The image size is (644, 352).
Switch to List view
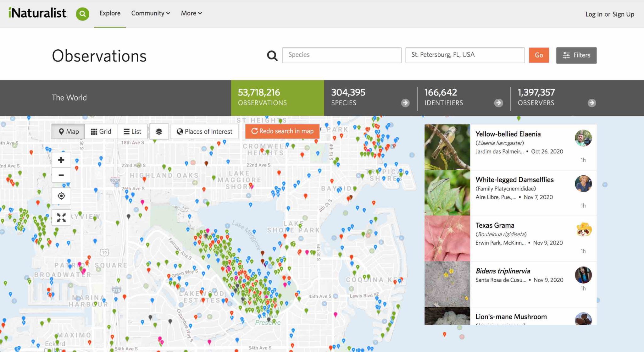(x=132, y=131)
